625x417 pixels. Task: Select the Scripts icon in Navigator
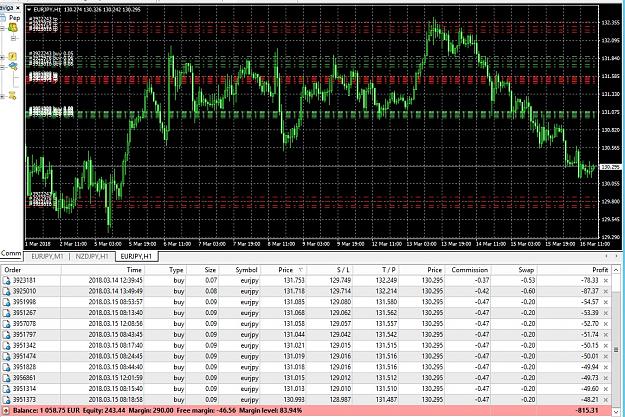click(x=13, y=96)
